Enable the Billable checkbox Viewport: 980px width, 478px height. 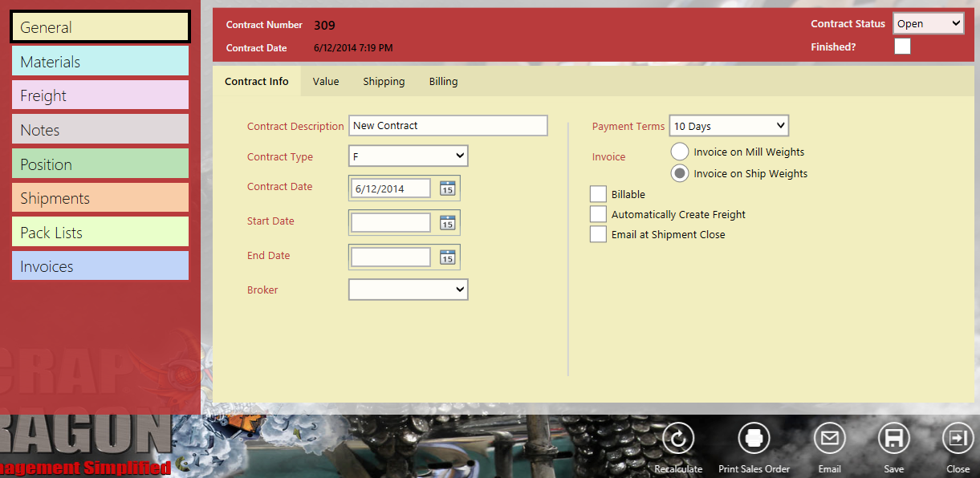(598, 194)
